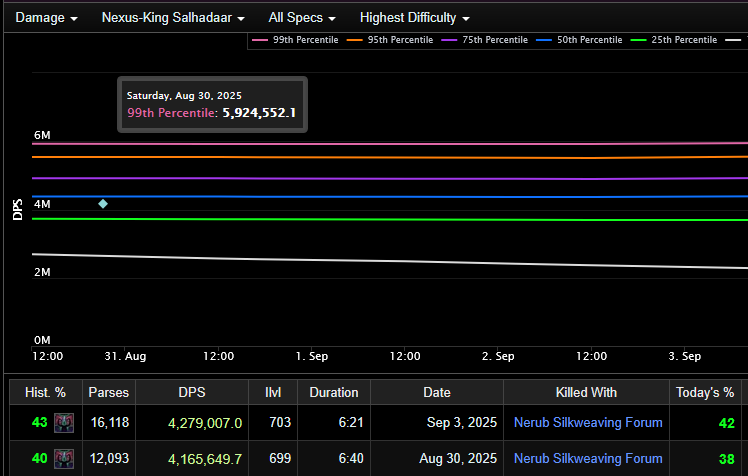Click the Date column header
Screen dimensions: 748x476
tap(436, 393)
